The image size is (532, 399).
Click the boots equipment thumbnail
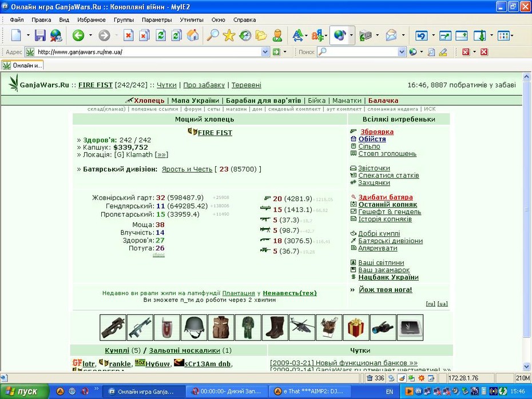(x=275, y=328)
